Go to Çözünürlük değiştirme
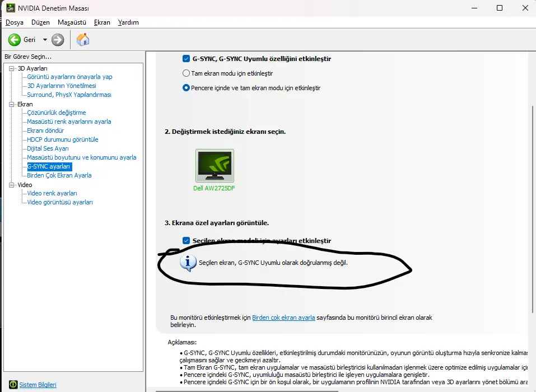 pos(57,113)
